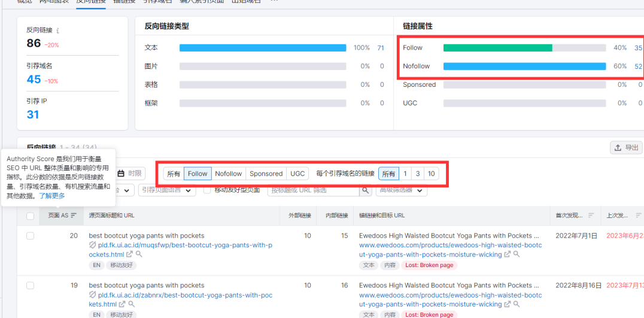
Task: Click the 文本 tag in first row
Action: [369, 265]
